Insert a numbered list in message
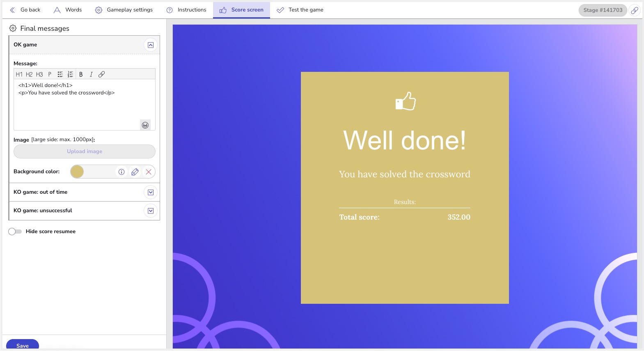The width and height of the screenshot is (644, 351). click(x=70, y=74)
